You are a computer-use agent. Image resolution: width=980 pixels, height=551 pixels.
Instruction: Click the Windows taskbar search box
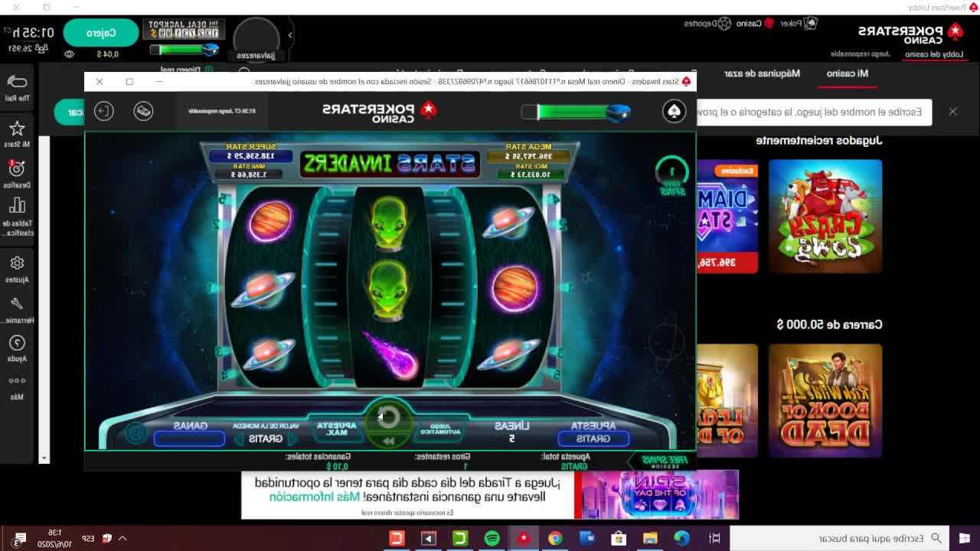coord(840,538)
